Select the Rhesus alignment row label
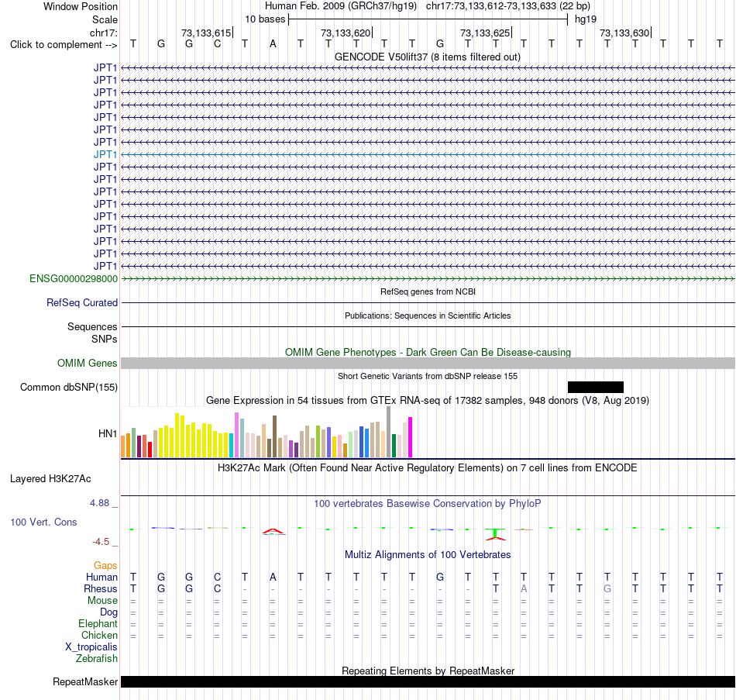Image resolution: width=736 pixels, height=700 pixels. [101, 588]
